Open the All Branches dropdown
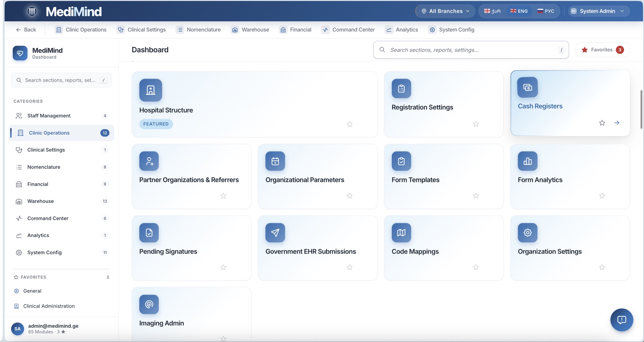 445,11
